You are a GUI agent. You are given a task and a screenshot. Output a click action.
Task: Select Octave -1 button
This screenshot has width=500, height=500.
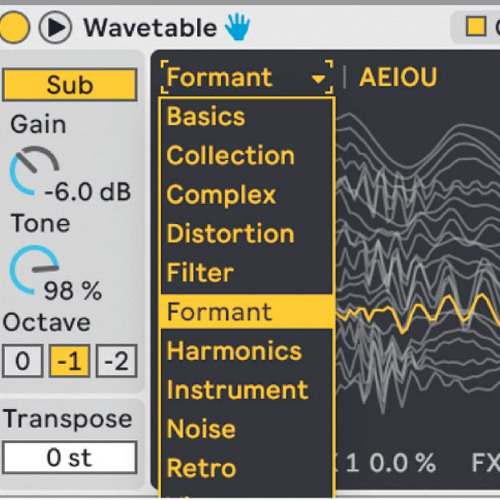point(69,361)
